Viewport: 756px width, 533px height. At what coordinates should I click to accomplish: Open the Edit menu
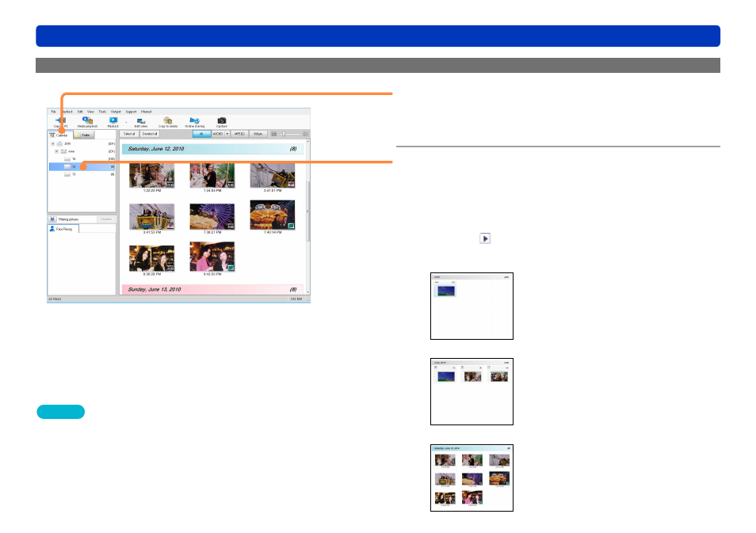(80, 112)
